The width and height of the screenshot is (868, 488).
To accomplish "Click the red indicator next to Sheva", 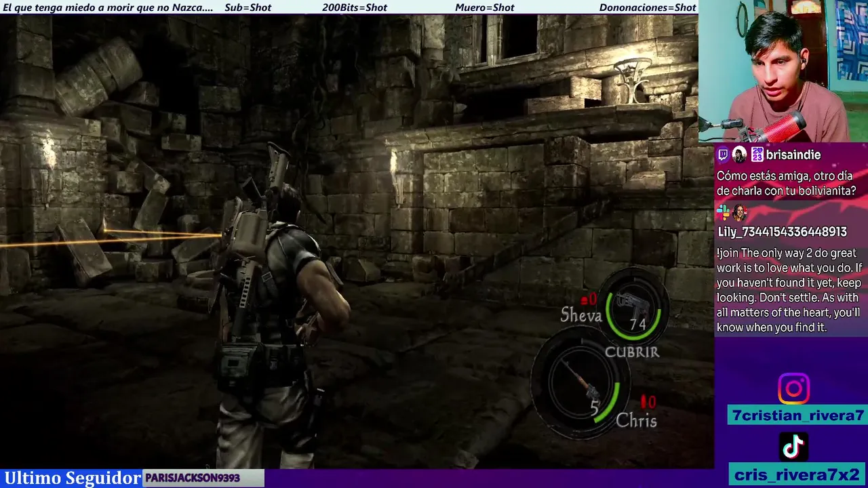I will (589, 298).
